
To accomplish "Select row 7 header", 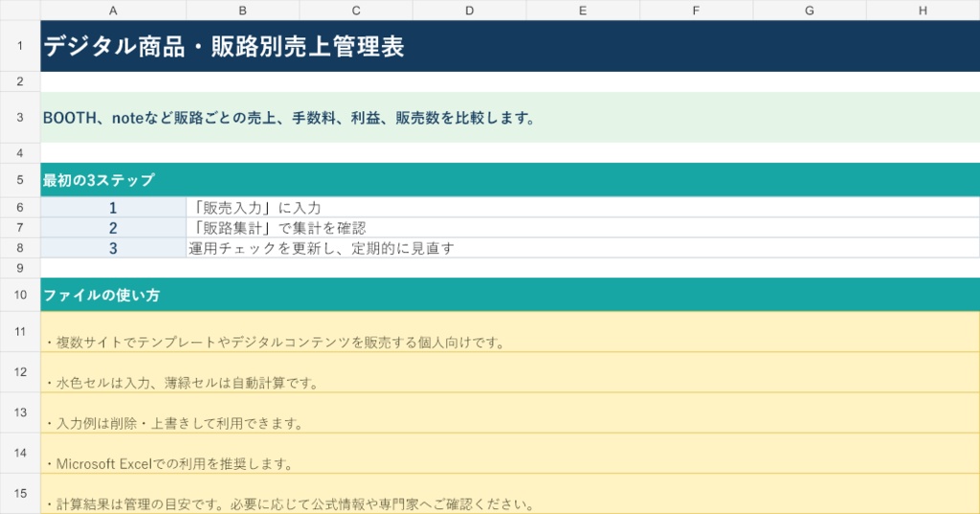I will coord(20,228).
